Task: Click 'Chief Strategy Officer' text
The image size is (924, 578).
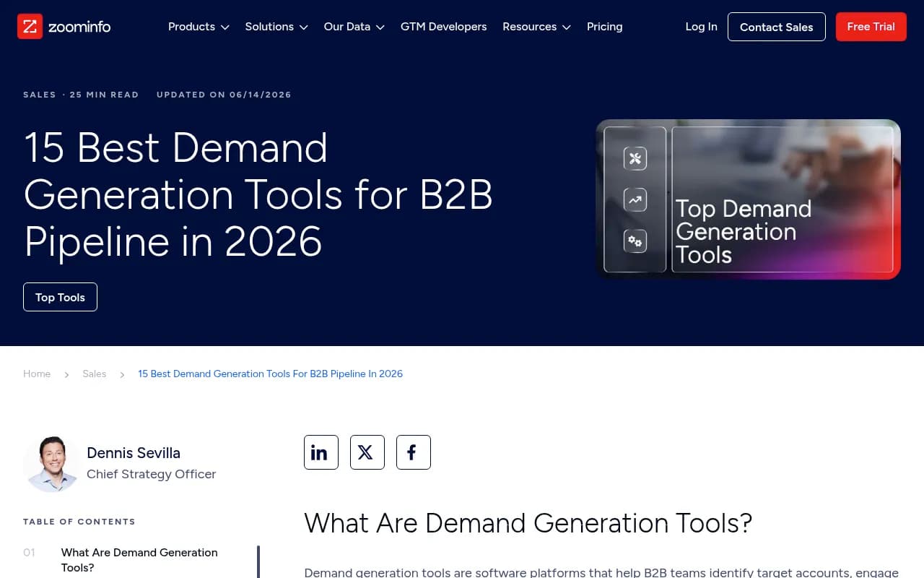Action: click(x=152, y=474)
